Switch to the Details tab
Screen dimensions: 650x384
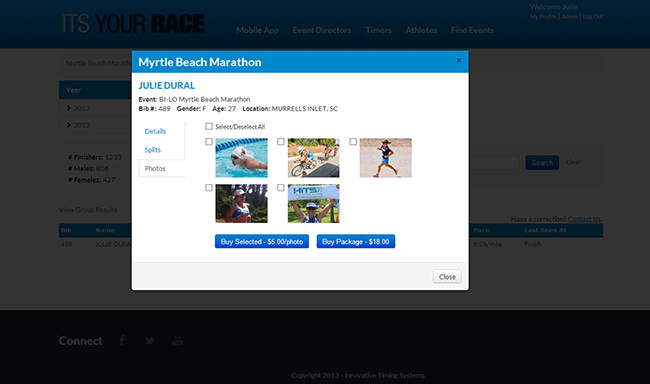155,131
